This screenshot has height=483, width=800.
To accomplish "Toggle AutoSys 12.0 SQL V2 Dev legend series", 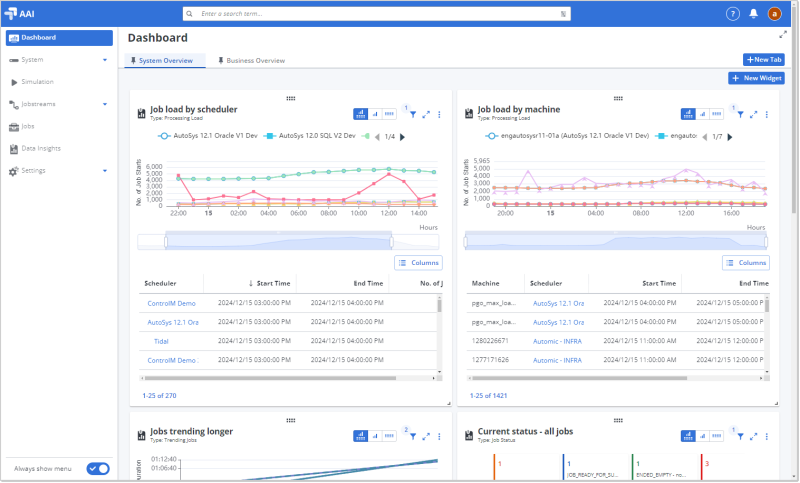I will tap(310, 136).
